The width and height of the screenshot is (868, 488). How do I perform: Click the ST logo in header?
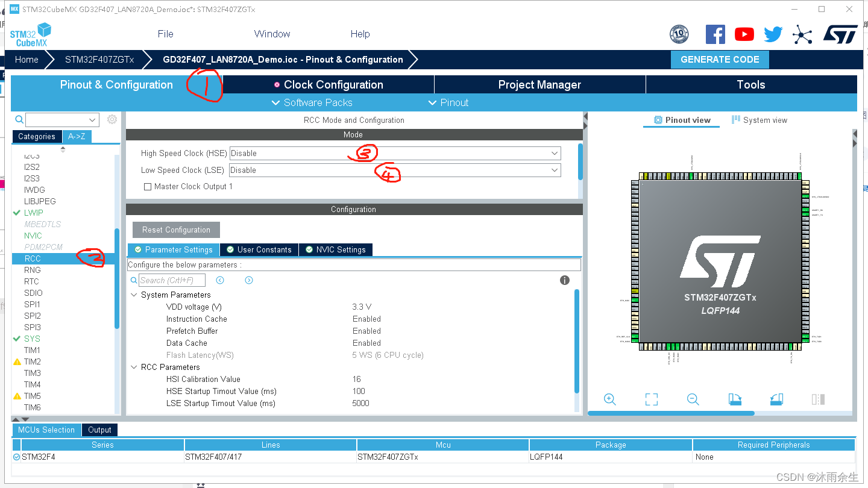coord(840,34)
